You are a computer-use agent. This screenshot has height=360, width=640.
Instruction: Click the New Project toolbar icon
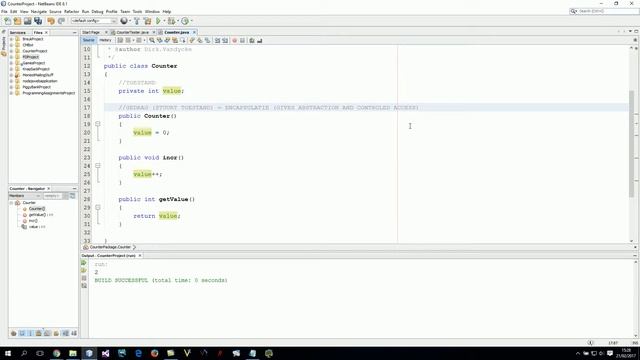coord(17,21)
